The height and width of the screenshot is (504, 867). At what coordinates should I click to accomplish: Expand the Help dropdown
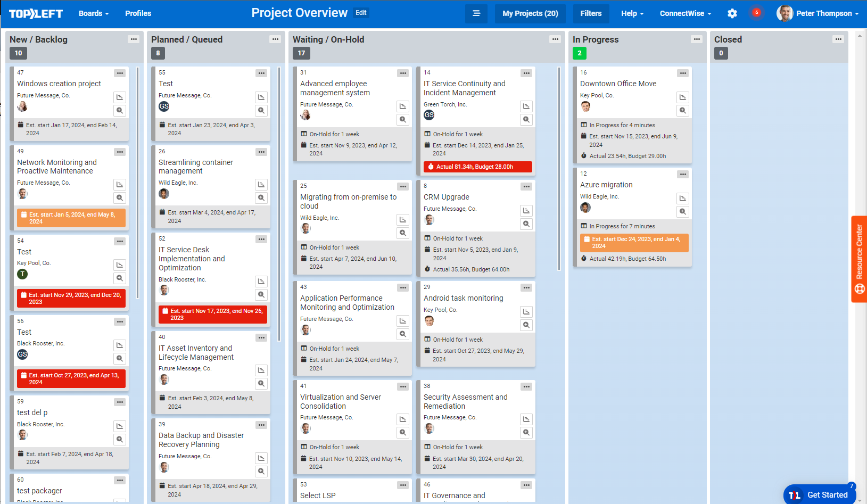(632, 13)
